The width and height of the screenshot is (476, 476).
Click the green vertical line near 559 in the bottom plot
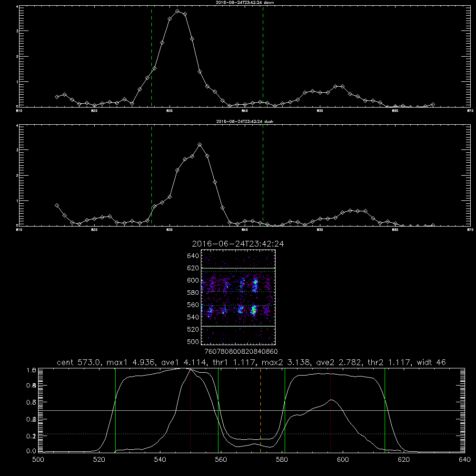pos(218,410)
